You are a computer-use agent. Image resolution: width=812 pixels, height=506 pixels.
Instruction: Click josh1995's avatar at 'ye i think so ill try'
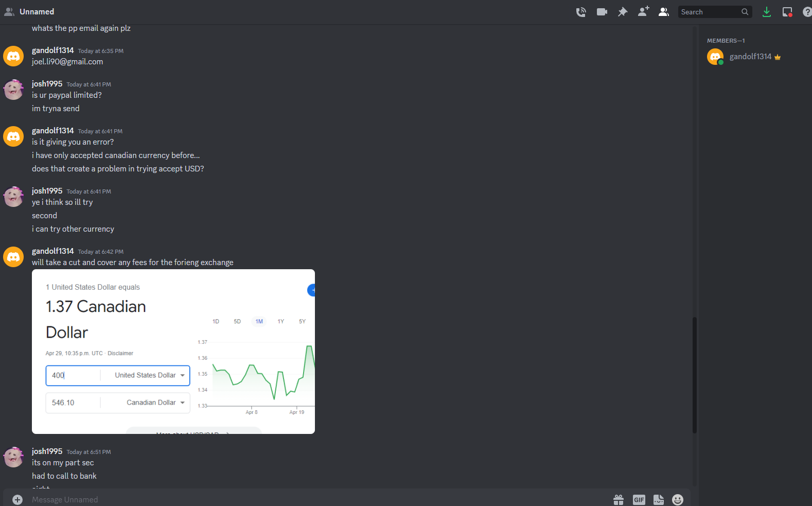click(x=13, y=196)
